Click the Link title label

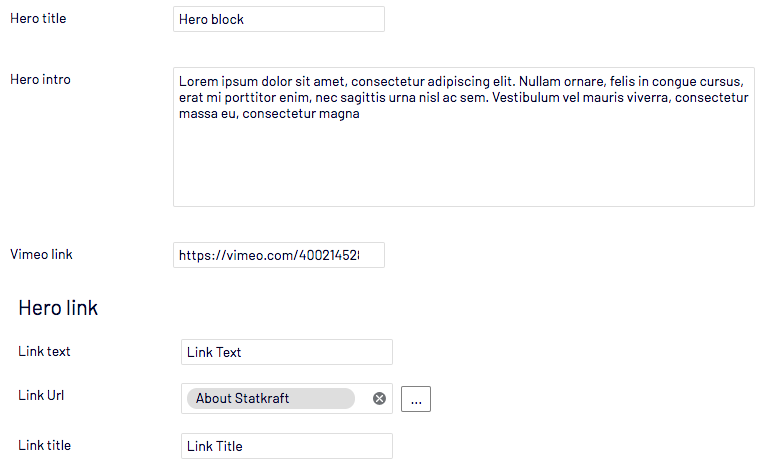pos(44,445)
